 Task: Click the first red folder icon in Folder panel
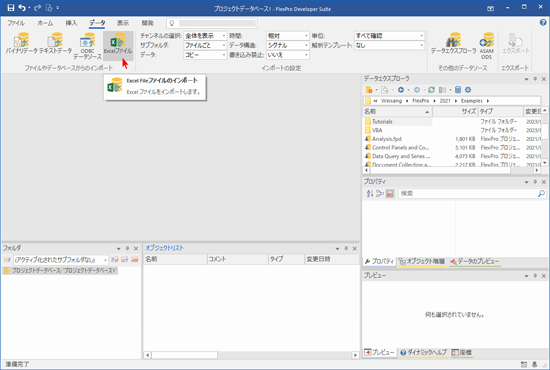click(x=114, y=260)
